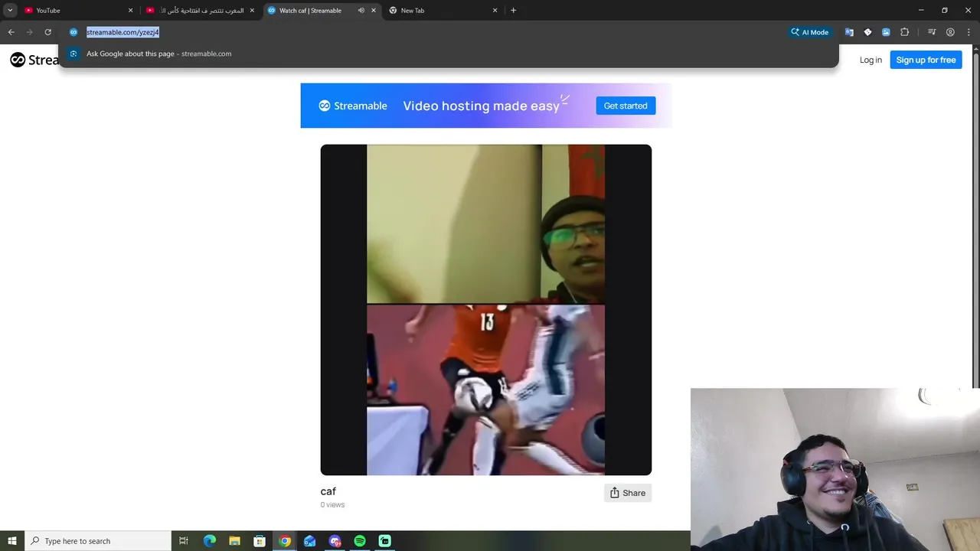Launch Microsoft Edge from the taskbar

point(210,541)
